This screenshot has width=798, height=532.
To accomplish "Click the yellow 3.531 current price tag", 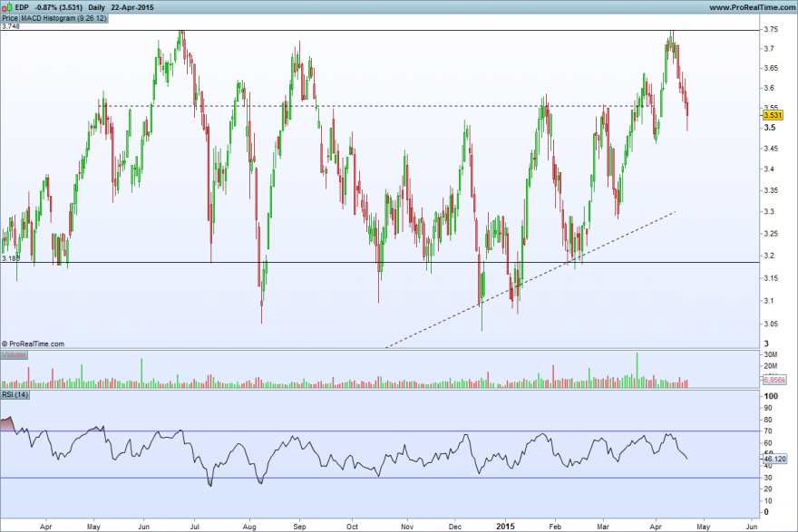I will pos(773,115).
